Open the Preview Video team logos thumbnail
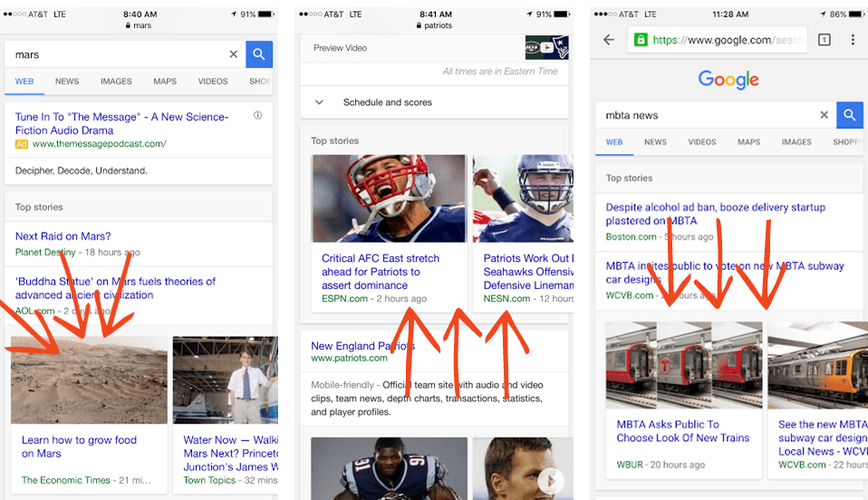 pos(547,47)
